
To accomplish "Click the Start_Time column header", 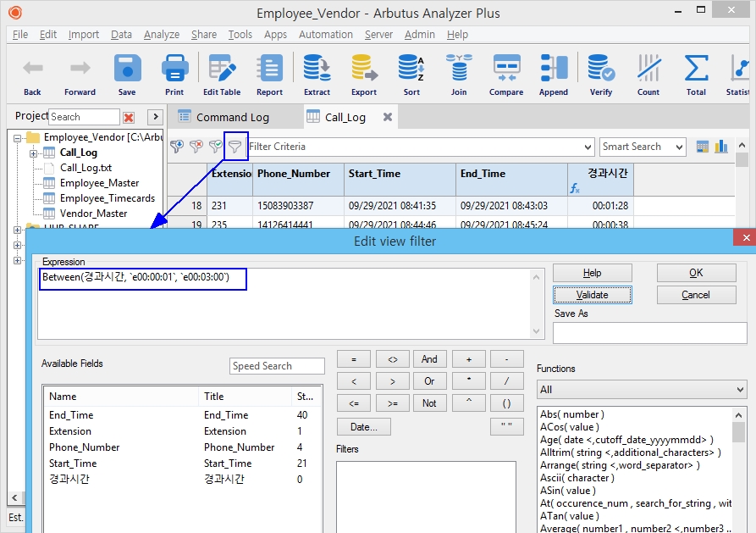I will 400,179.
